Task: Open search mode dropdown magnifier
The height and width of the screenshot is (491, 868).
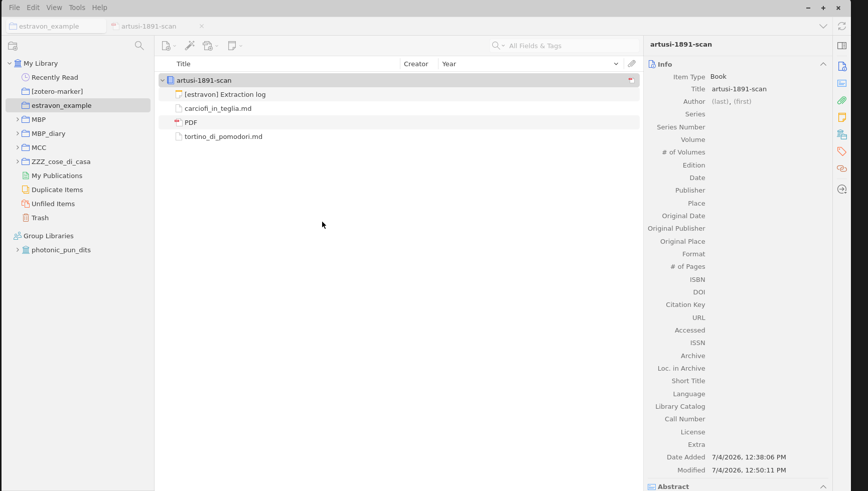Action: pyautogui.click(x=498, y=46)
